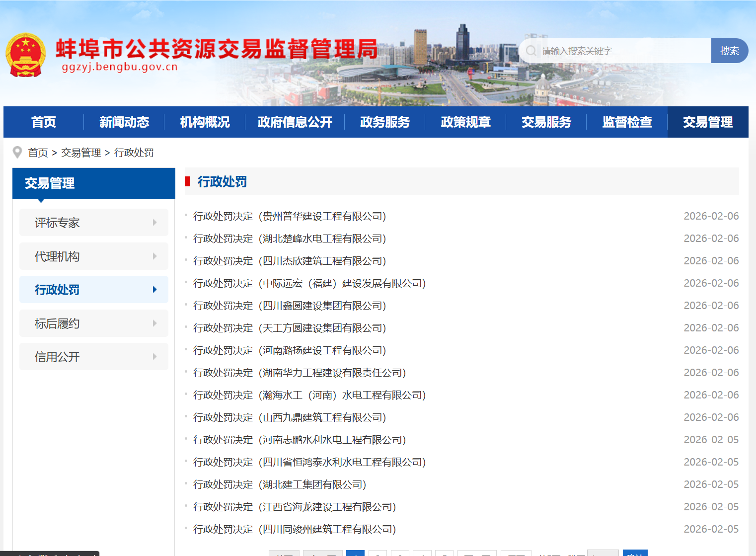
Task: Click the national emblem logo
Action: click(x=26, y=55)
